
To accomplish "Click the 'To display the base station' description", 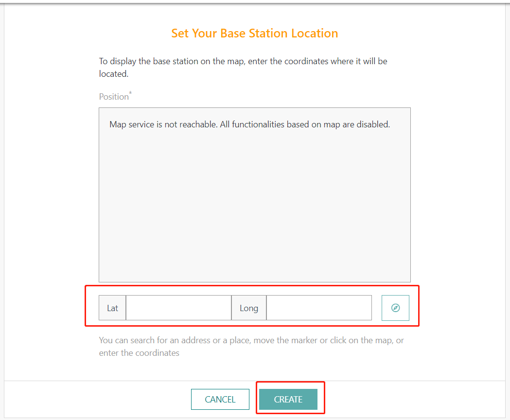I will 243,68.
